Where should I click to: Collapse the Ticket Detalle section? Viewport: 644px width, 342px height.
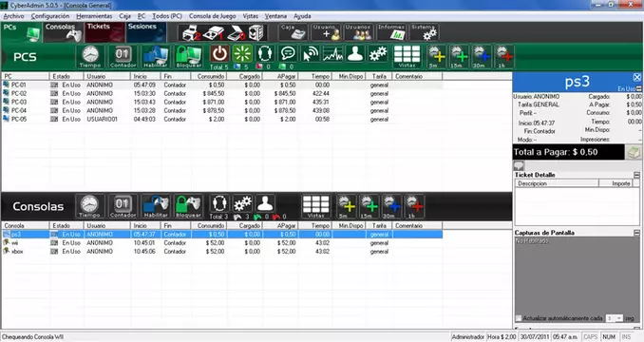click(x=636, y=175)
